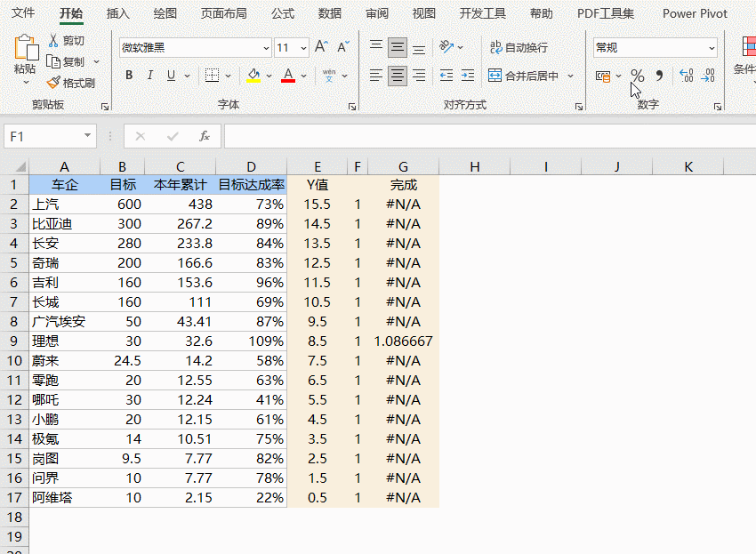The image size is (756, 554).
Task: Open number format dropdown 常规
Action: coord(712,48)
